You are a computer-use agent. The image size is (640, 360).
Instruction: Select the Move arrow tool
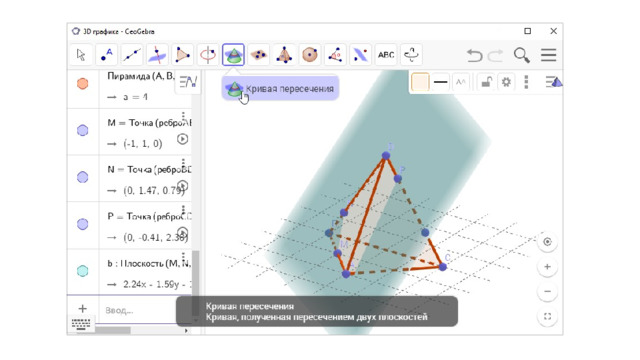(81, 55)
